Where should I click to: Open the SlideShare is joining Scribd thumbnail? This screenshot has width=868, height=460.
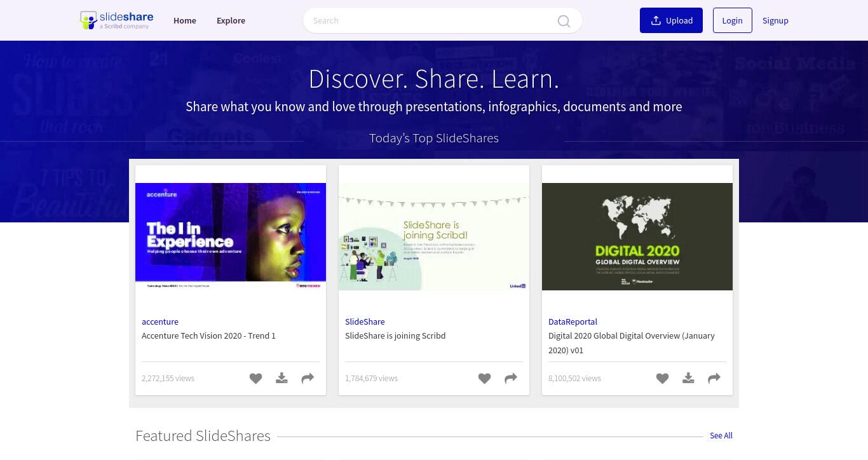pyautogui.click(x=434, y=236)
